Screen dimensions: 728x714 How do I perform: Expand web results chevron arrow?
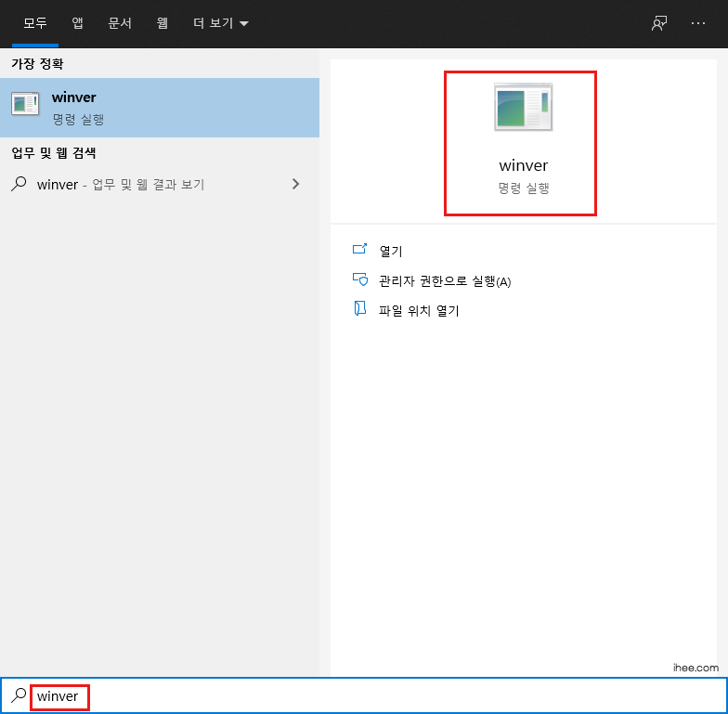click(x=295, y=184)
